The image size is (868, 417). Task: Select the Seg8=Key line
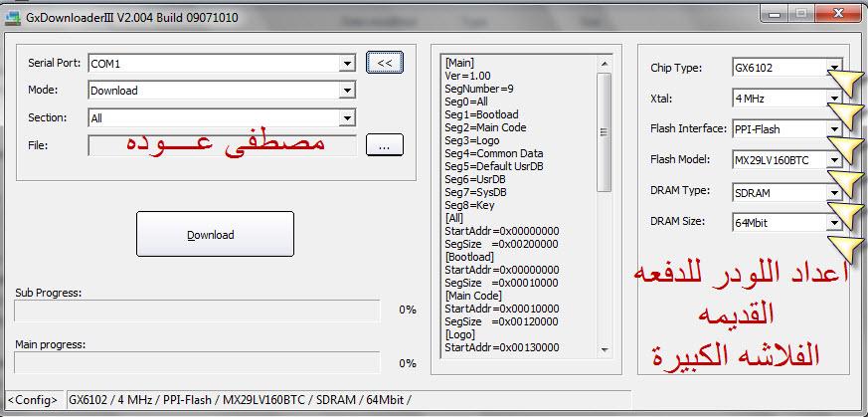[469, 205]
